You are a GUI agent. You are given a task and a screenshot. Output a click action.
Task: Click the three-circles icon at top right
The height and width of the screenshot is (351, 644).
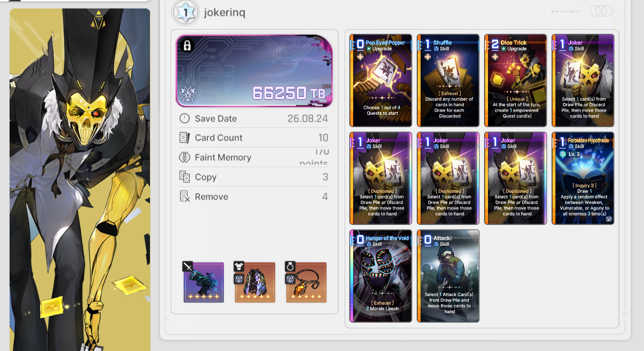pos(601,11)
